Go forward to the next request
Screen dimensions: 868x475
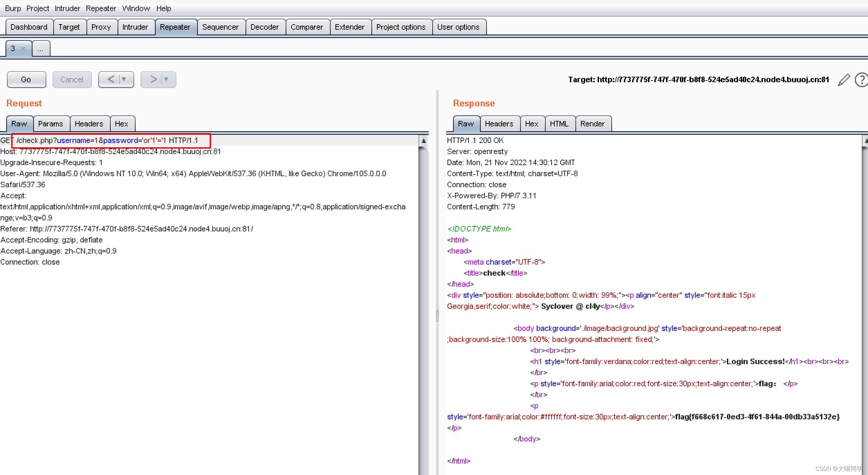[153, 79]
